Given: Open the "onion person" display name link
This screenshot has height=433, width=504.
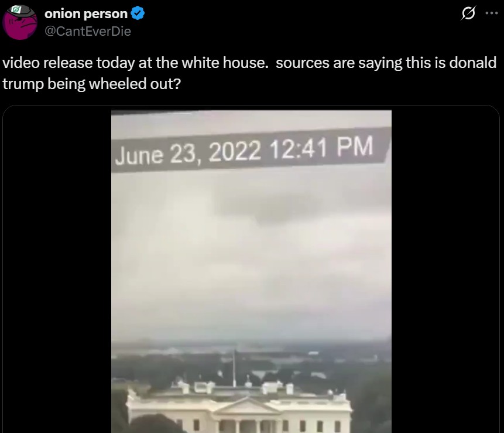Looking at the screenshot, I should (86, 14).
